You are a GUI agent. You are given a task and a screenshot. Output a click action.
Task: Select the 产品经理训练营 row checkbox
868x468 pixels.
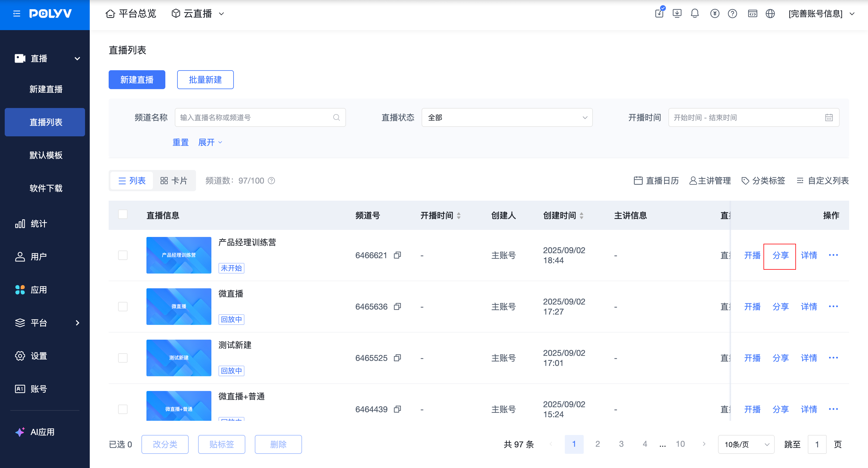coord(123,255)
